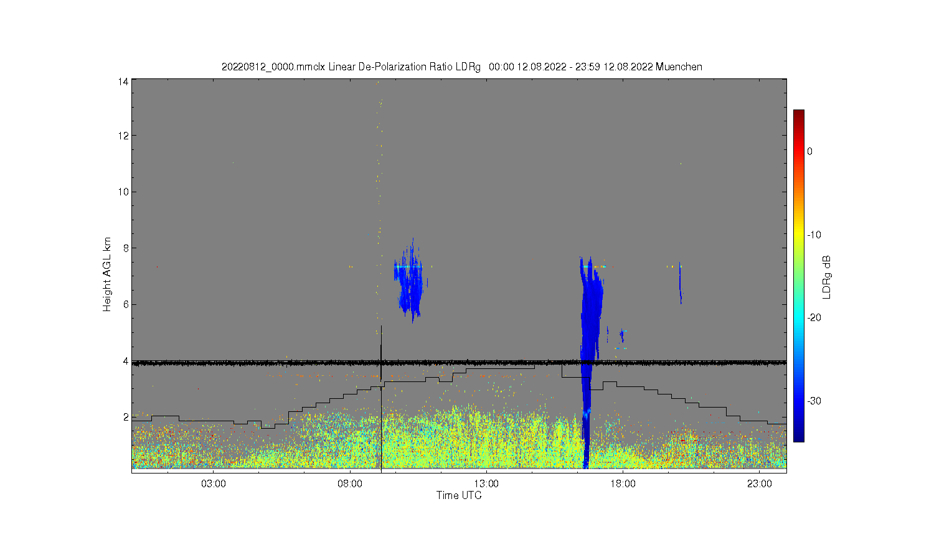Click the height tick label 8
Viewport: 934px width, 560px height.
tap(126, 248)
